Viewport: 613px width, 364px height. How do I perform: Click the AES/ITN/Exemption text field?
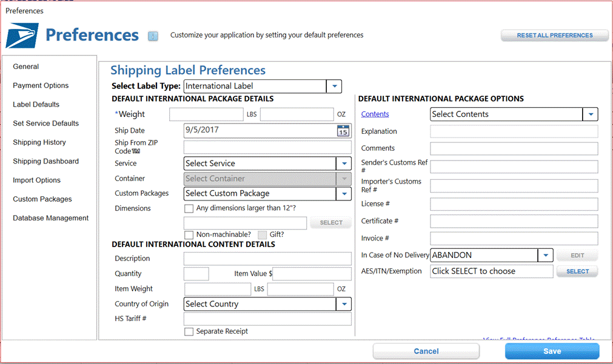[492, 271]
